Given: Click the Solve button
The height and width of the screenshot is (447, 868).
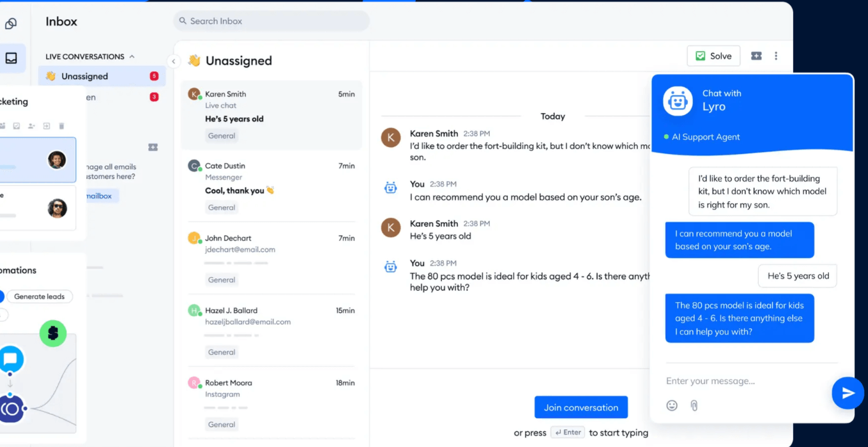Looking at the screenshot, I should [713, 56].
